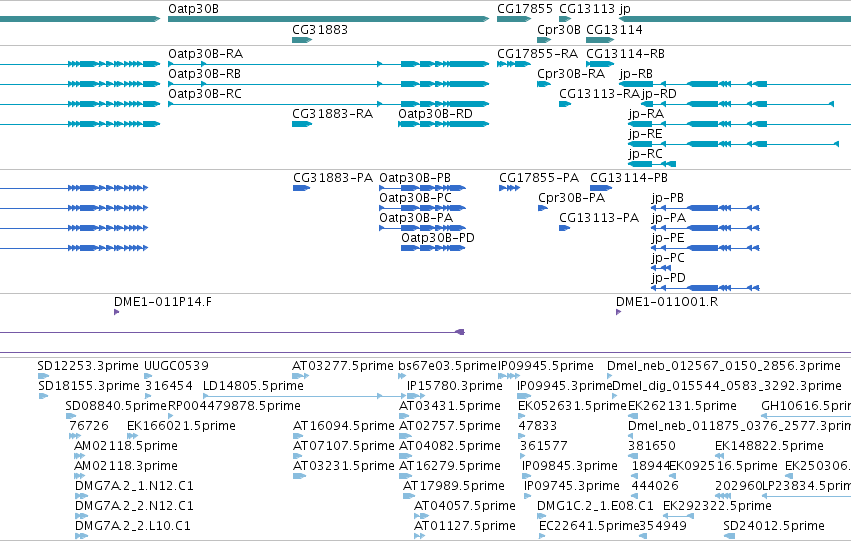Select the DMG7A.2_2.L10.C1 label
Viewport: 851px width, 541px height.
[133, 527]
